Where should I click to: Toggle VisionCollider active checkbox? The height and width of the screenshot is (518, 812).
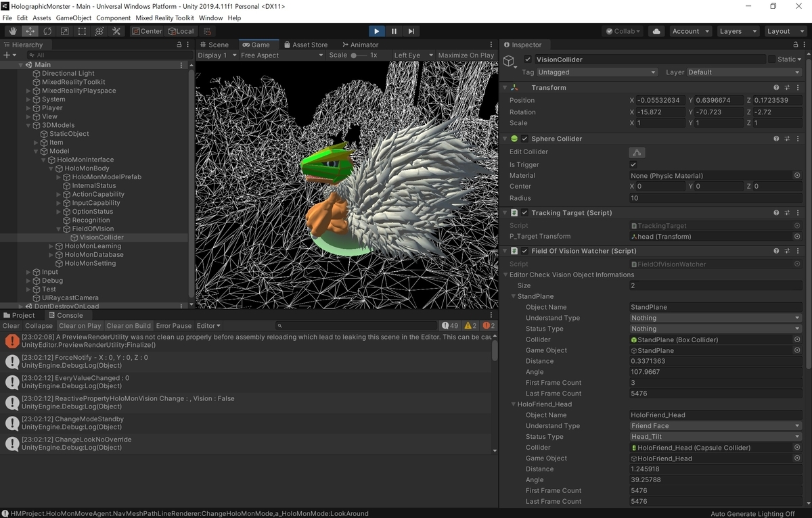click(x=528, y=60)
